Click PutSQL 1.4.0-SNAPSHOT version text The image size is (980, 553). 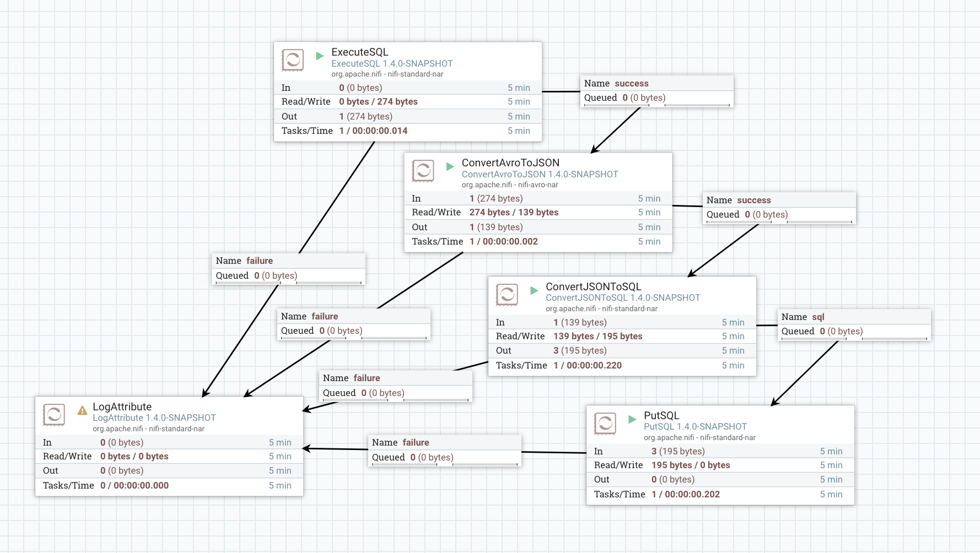click(x=695, y=427)
